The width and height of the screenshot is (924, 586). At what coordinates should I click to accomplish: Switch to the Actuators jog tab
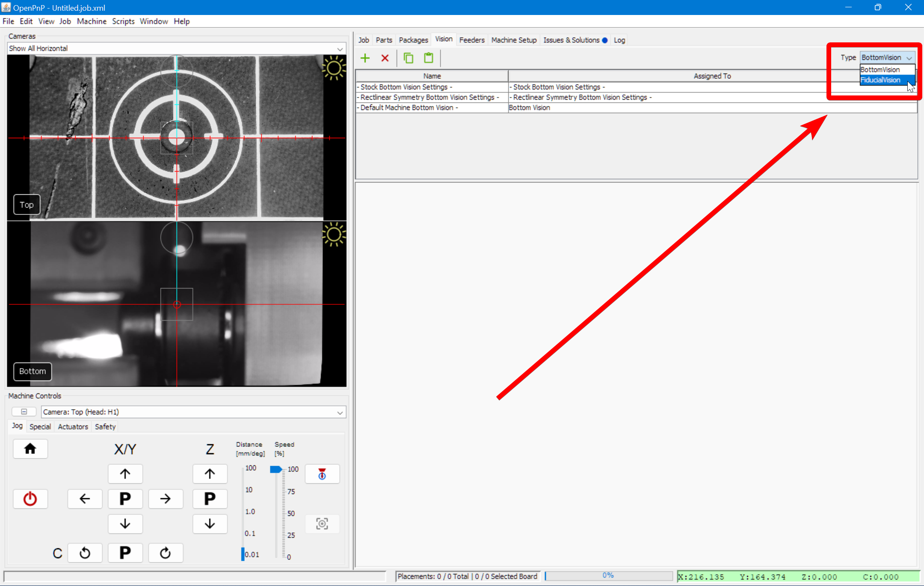click(x=72, y=426)
